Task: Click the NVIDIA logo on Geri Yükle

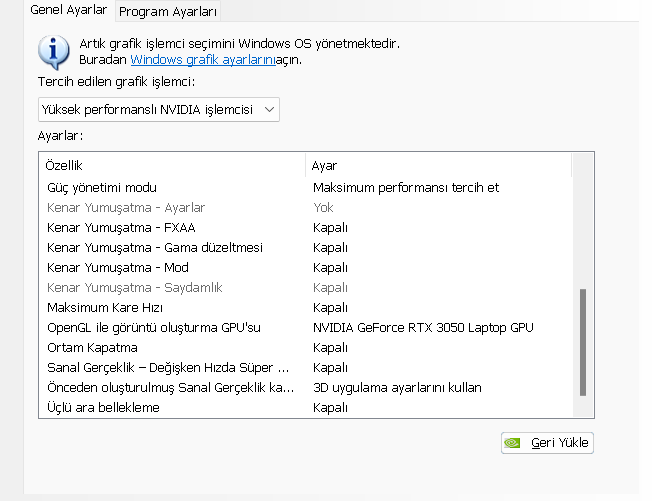Action: [x=513, y=442]
